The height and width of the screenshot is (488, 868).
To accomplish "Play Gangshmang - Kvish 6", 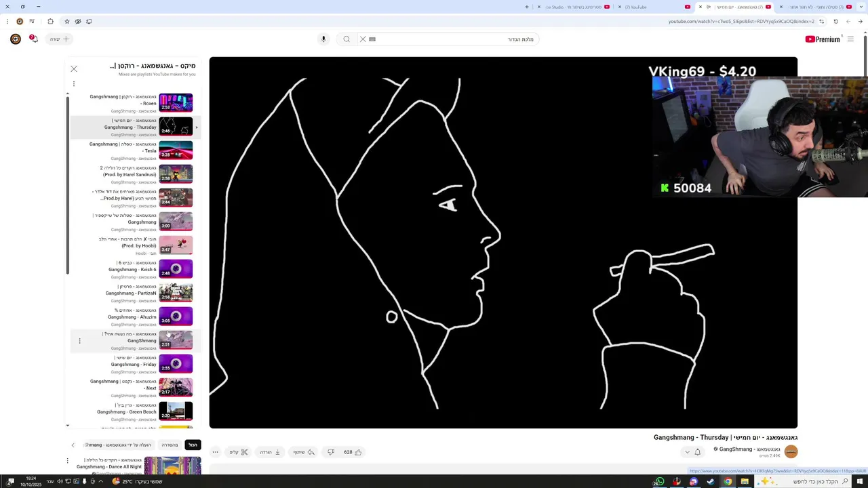I will coord(134,269).
